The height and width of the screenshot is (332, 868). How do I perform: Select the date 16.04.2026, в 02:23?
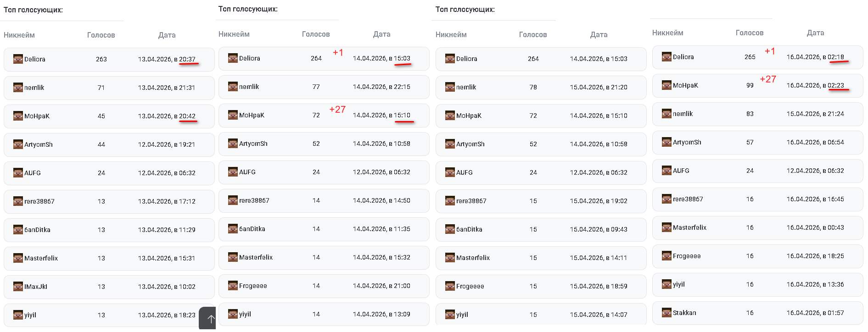point(815,85)
